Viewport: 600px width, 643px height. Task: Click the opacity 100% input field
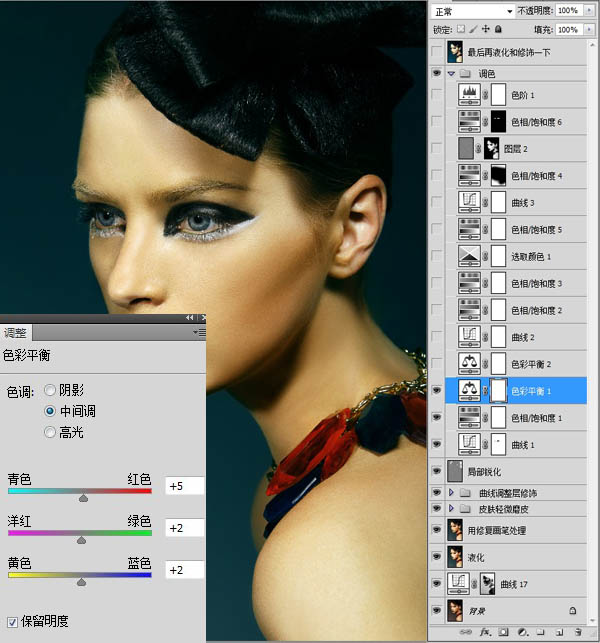click(x=569, y=11)
